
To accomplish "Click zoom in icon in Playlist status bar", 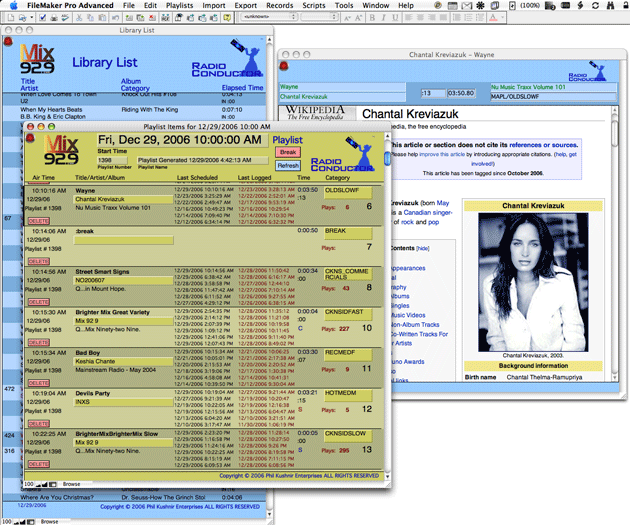I will coord(45,484).
